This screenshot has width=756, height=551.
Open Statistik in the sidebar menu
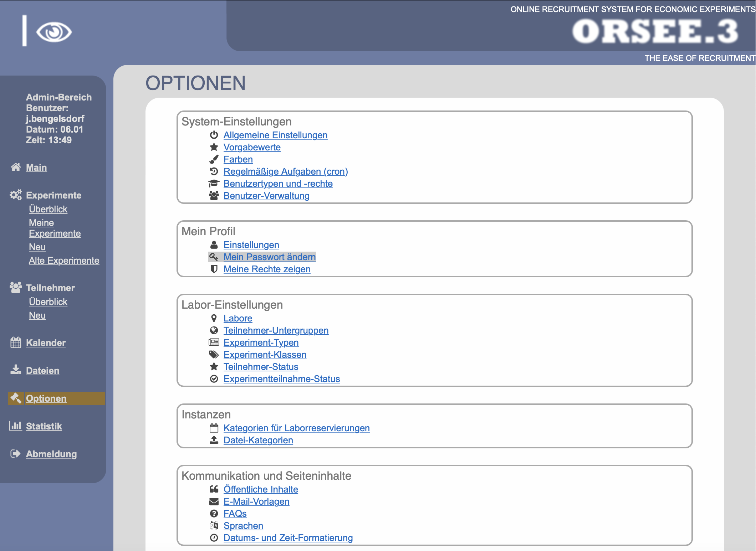(44, 426)
